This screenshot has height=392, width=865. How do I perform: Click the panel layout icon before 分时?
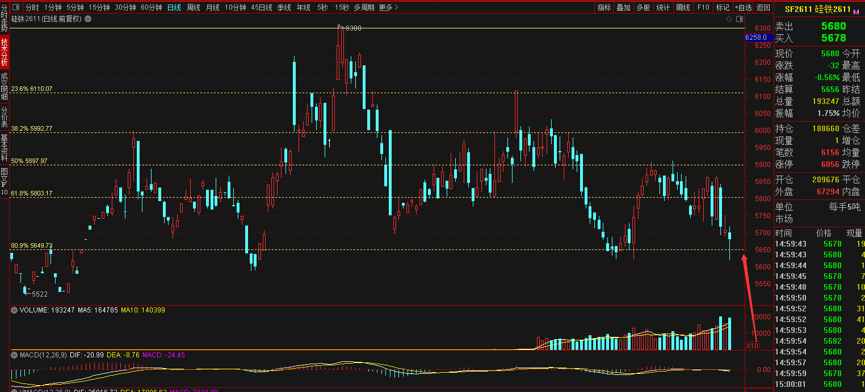tap(15, 8)
